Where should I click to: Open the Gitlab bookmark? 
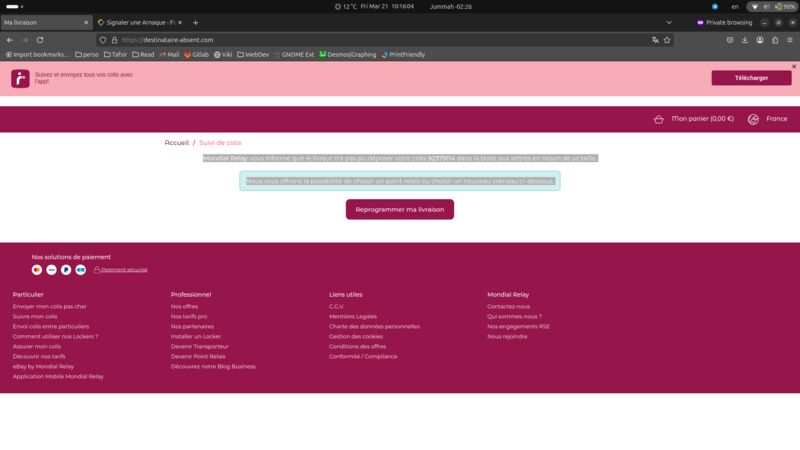(x=196, y=55)
